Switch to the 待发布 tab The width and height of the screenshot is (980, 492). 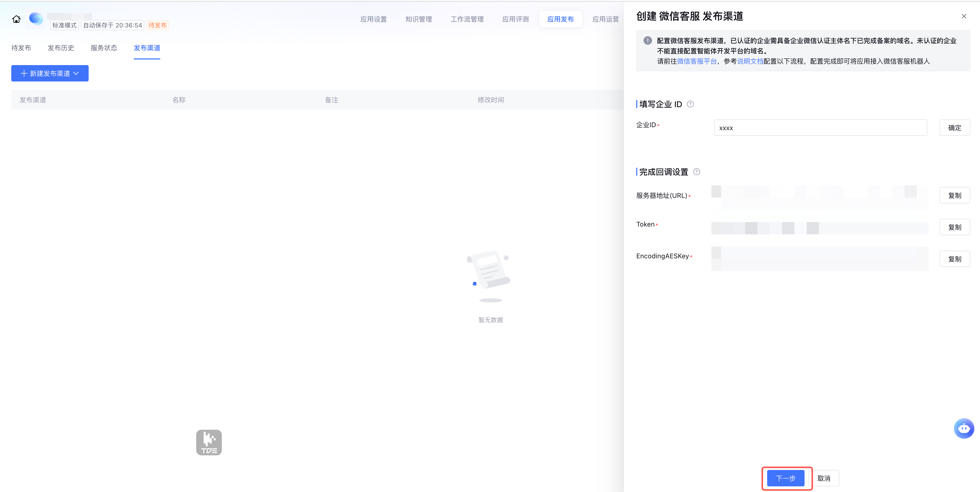click(21, 48)
